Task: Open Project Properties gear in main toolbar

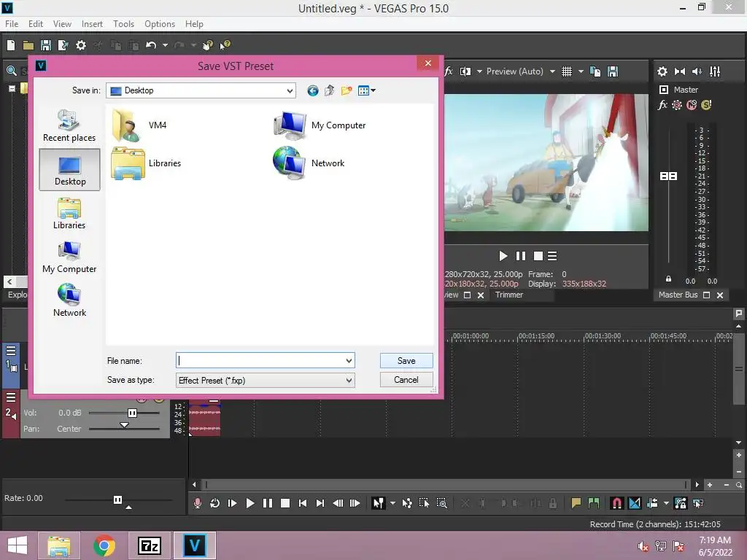Action: (x=81, y=45)
